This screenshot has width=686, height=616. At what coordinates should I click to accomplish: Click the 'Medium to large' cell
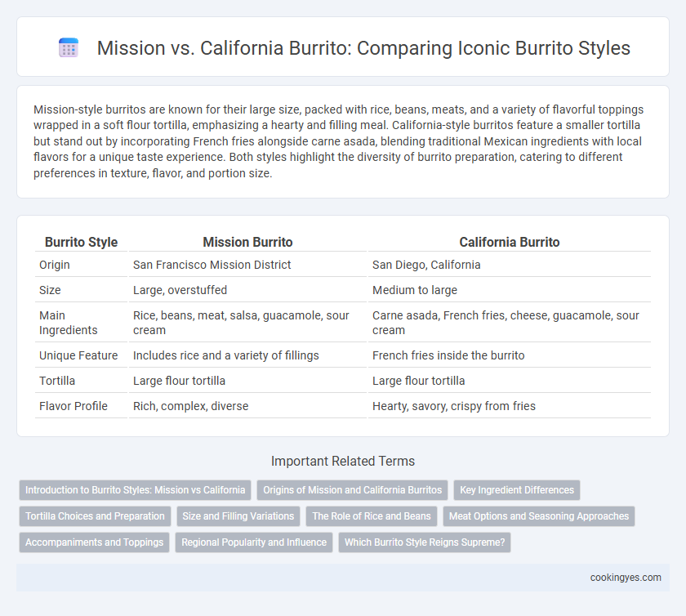point(510,290)
